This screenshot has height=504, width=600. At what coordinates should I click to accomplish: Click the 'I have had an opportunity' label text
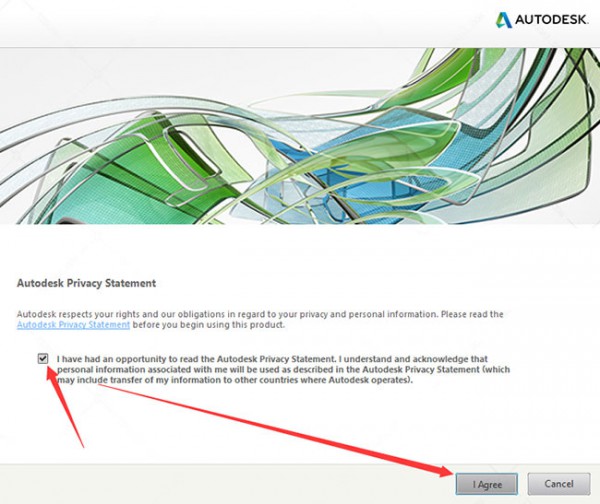pyautogui.click(x=283, y=370)
